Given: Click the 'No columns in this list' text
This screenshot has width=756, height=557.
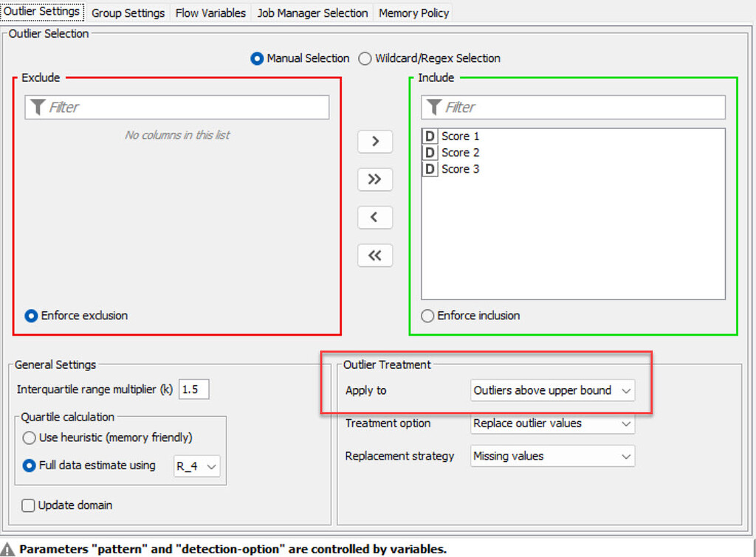Looking at the screenshot, I should pyautogui.click(x=177, y=135).
